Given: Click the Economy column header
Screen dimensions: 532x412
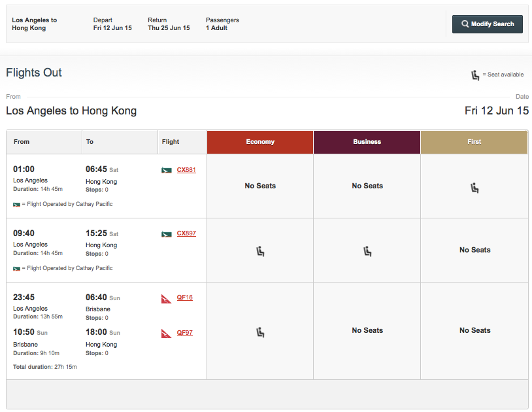Looking at the screenshot, I should tap(260, 142).
